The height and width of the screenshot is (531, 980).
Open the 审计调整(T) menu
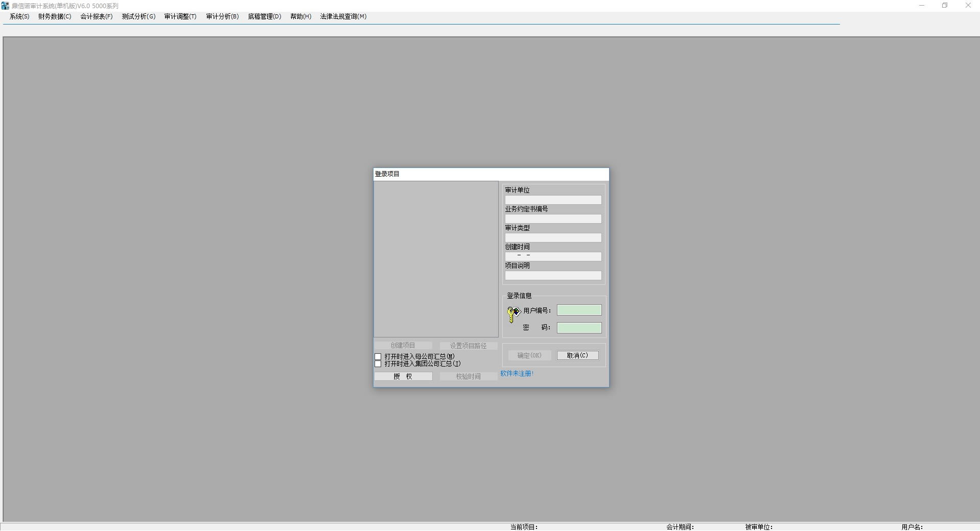(180, 16)
